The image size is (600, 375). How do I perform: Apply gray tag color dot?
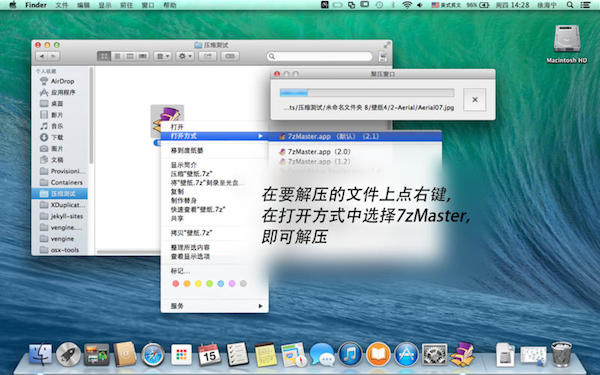[243, 284]
